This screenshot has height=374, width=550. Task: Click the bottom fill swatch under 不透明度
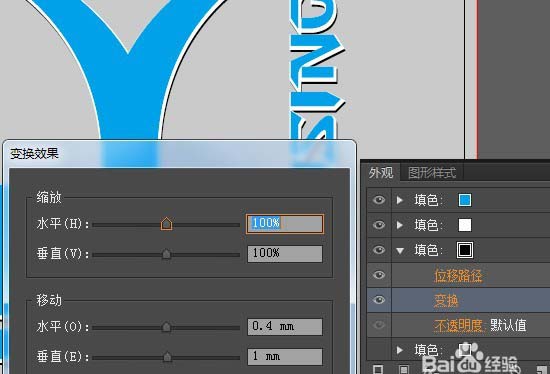(465, 349)
